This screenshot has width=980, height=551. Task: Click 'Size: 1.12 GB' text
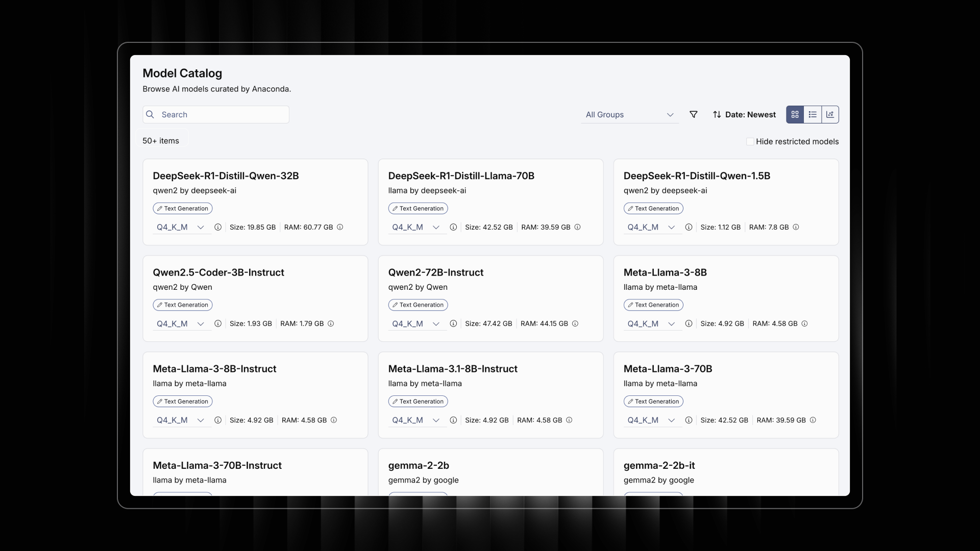tap(720, 227)
